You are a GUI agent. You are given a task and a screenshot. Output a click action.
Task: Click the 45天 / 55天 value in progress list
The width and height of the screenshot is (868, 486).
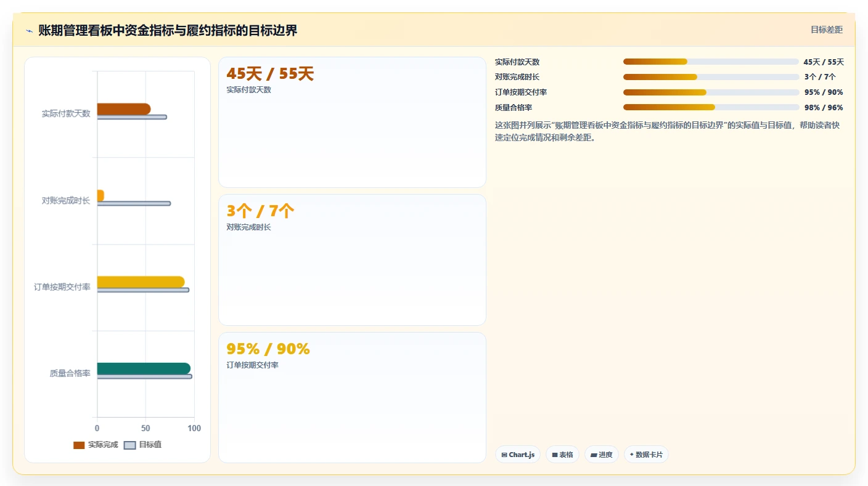coord(824,62)
